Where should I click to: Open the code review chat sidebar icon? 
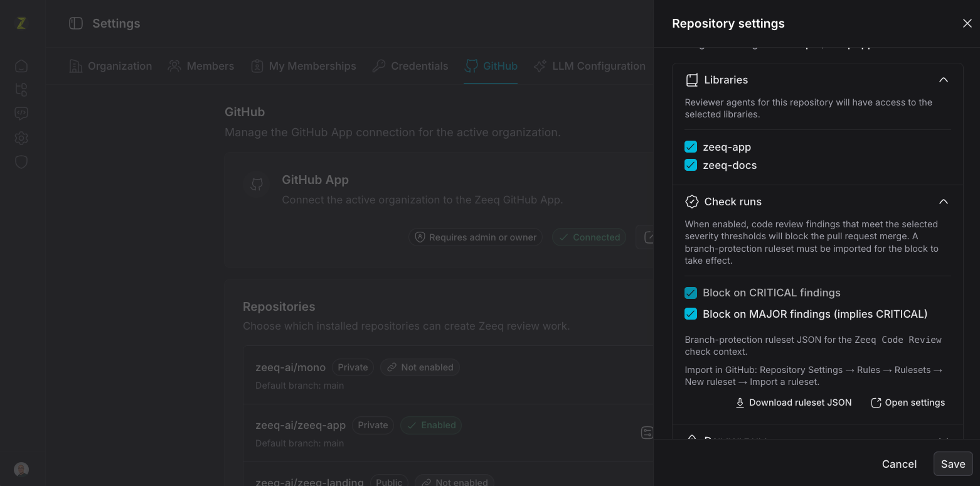tap(21, 114)
